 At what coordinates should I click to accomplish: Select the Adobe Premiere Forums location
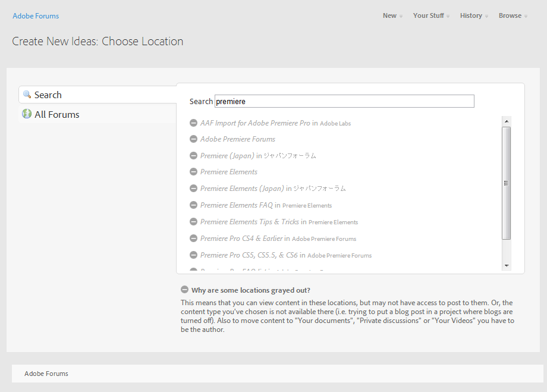238,139
